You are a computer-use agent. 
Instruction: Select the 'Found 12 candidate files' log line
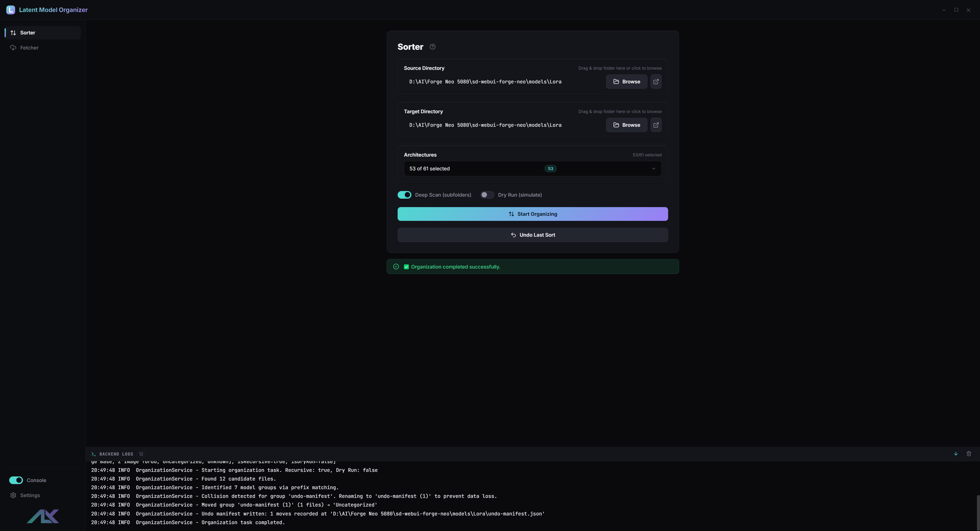pos(183,479)
